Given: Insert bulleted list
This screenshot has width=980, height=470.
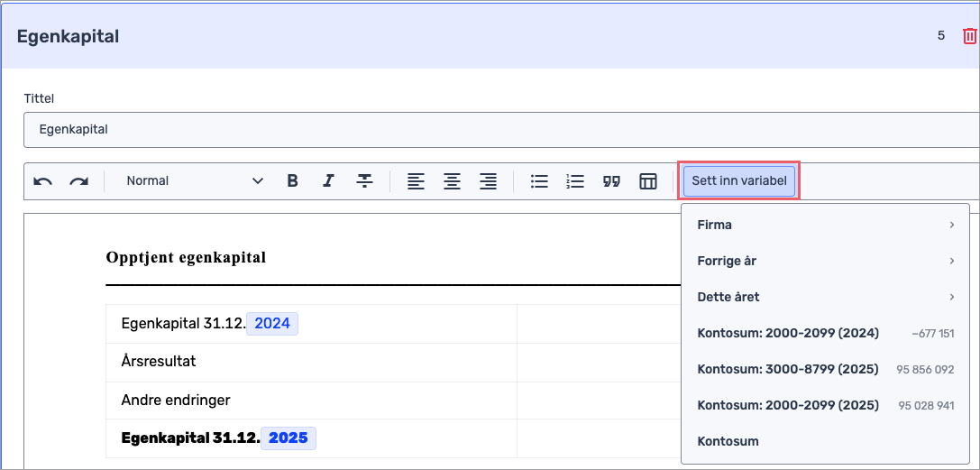Looking at the screenshot, I should click(539, 181).
